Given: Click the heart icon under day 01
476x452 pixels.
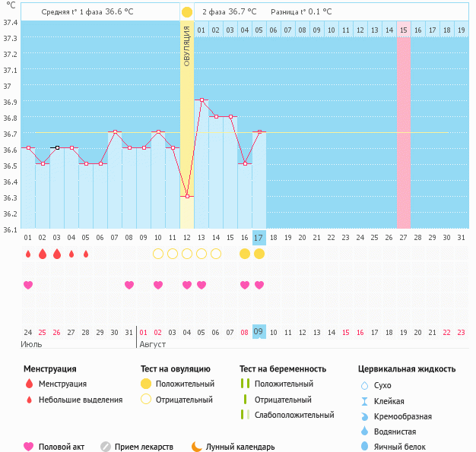Looking at the screenshot, I should pos(28,285).
